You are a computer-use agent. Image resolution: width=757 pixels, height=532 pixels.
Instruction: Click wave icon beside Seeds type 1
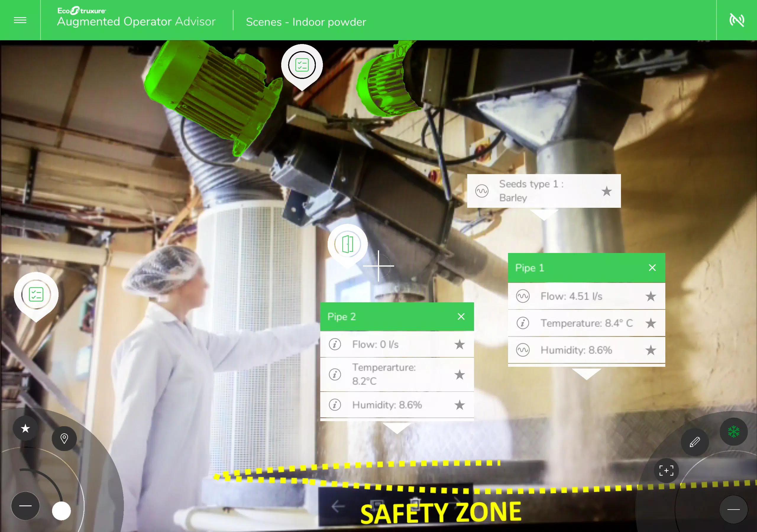[x=482, y=191]
